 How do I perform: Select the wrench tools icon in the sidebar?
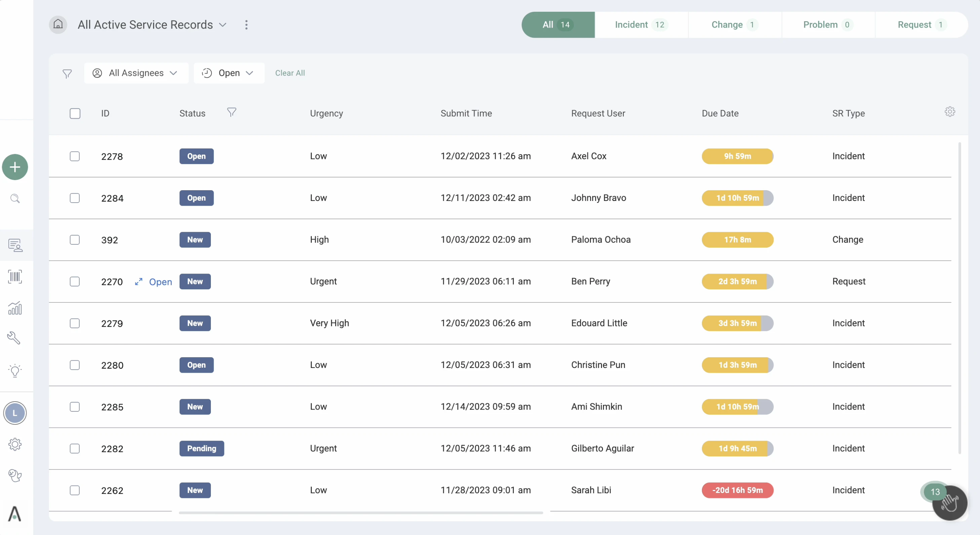pyautogui.click(x=14, y=338)
